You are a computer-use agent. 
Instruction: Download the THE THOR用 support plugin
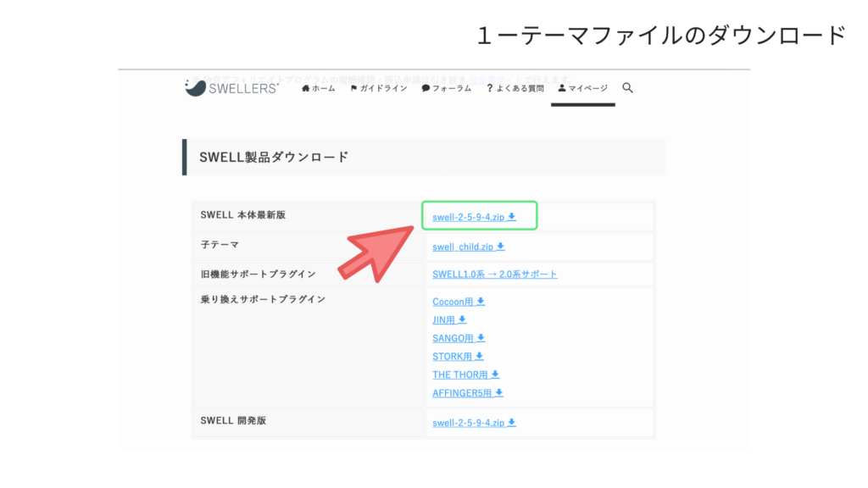[465, 374]
